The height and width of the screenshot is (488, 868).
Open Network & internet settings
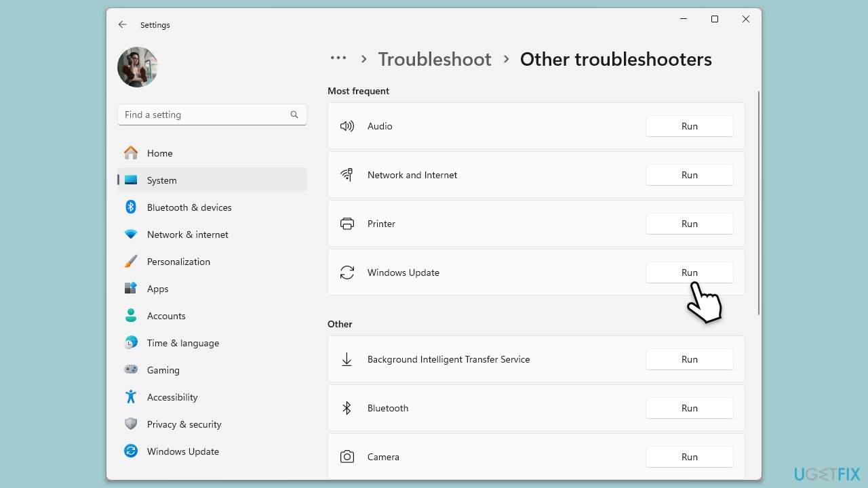[x=212, y=235]
